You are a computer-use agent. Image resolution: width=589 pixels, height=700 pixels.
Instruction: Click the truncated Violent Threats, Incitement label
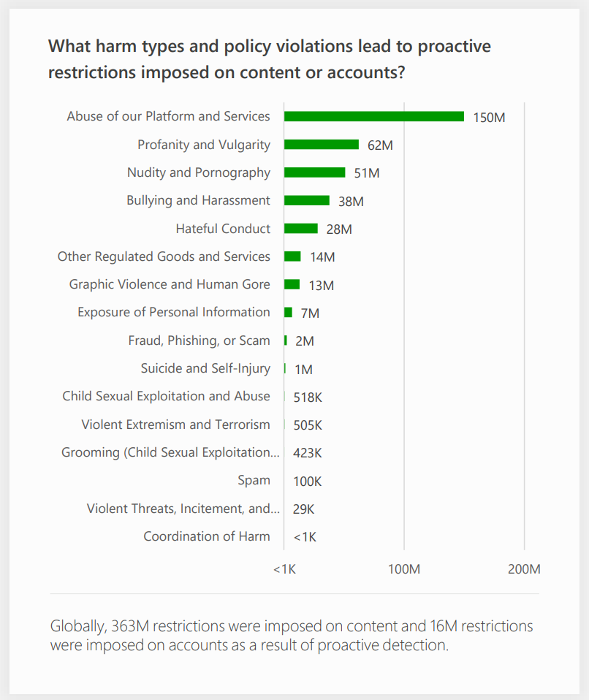(183, 509)
